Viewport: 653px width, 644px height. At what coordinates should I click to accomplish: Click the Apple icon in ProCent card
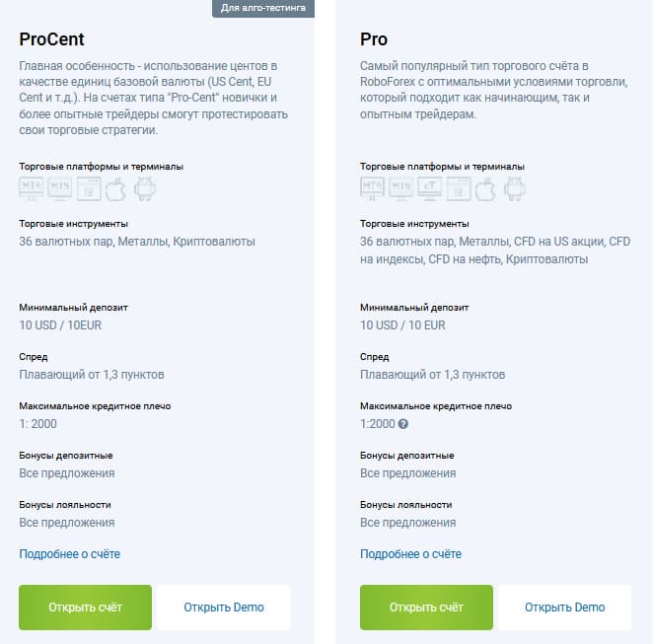[116, 189]
